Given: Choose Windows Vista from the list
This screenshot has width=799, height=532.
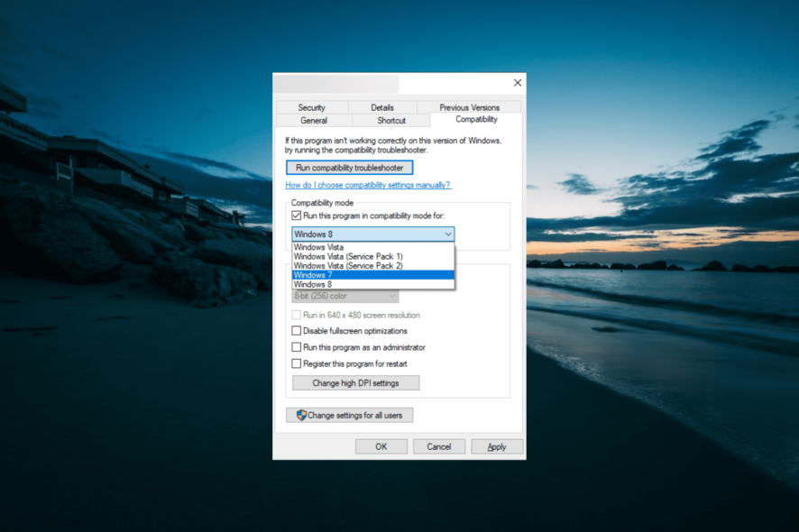Looking at the screenshot, I should [x=373, y=247].
